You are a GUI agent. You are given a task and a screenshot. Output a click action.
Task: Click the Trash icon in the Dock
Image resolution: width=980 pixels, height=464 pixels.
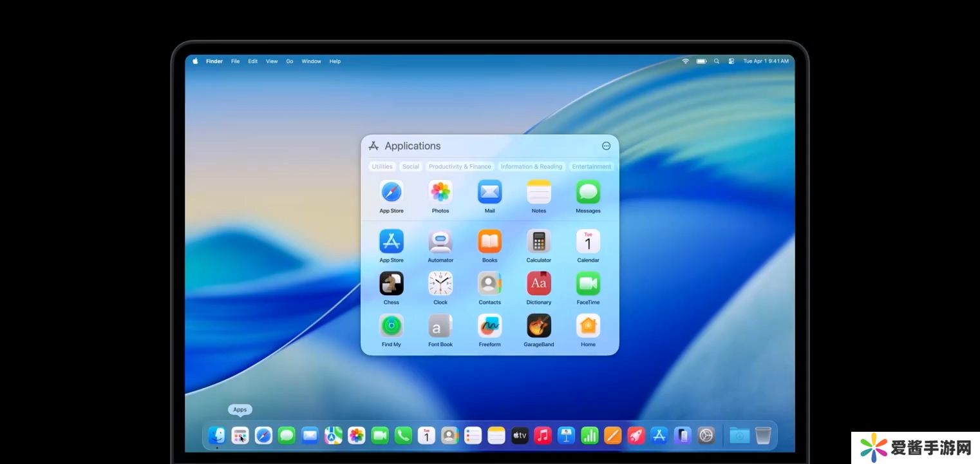click(x=763, y=436)
